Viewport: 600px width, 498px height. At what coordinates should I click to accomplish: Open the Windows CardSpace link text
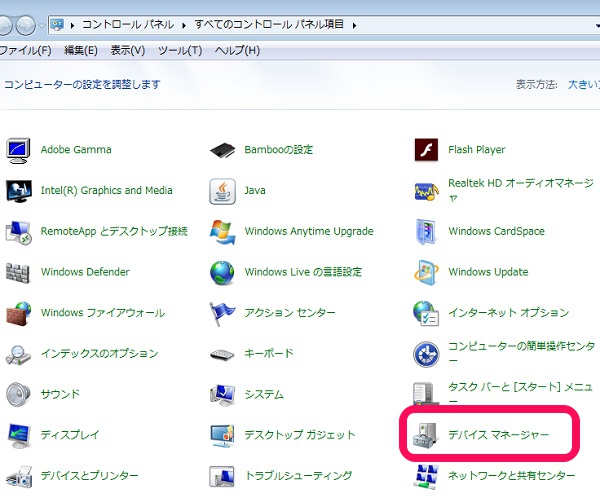[x=496, y=231]
